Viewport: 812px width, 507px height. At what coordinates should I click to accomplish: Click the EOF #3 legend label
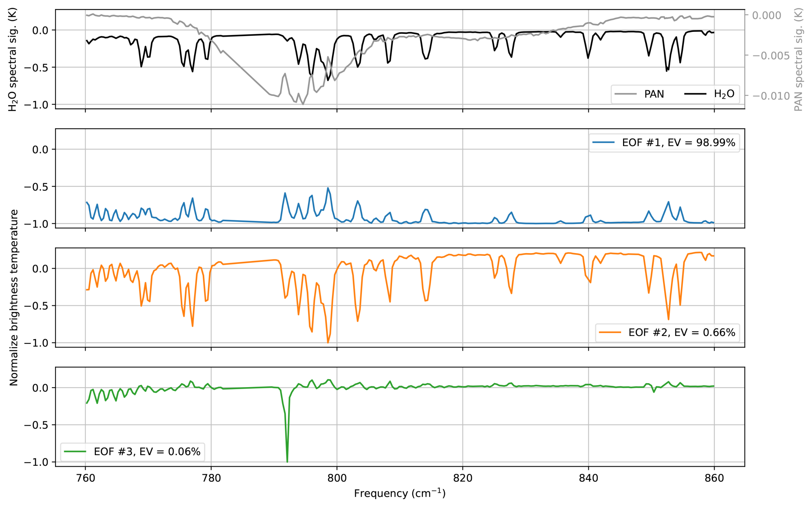click(x=147, y=452)
